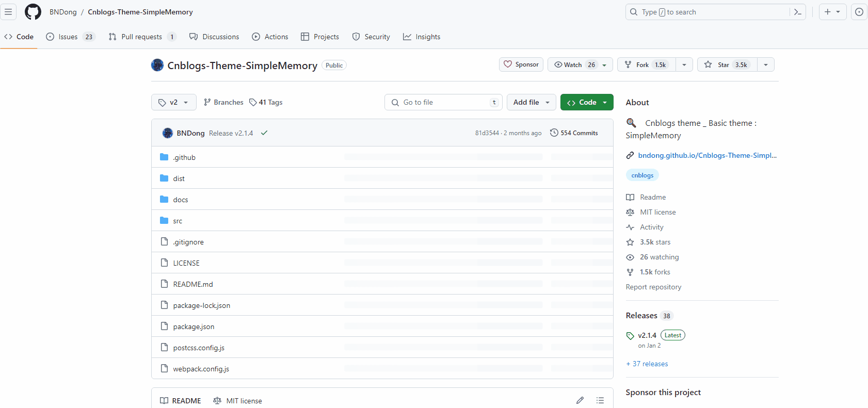Open package.json file

[x=194, y=327]
